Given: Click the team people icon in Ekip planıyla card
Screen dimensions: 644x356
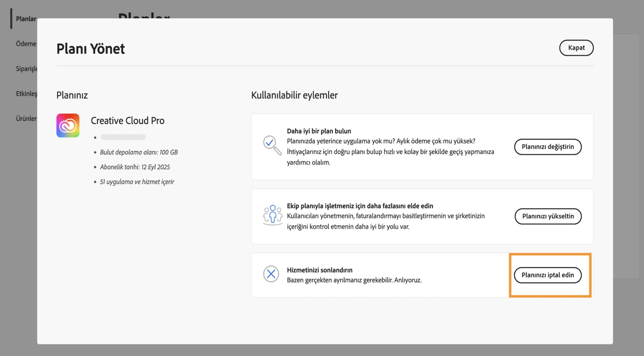Looking at the screenshot, I should [x=273, y=216].
